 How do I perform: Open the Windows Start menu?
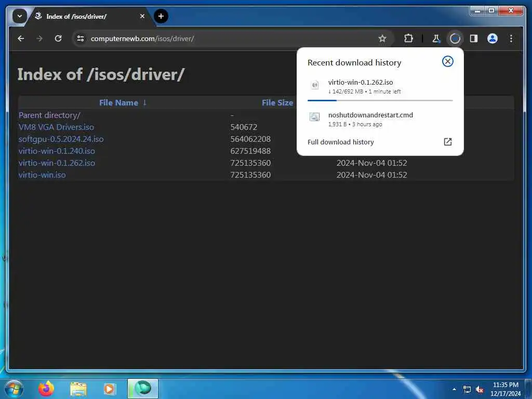point(14,389)
